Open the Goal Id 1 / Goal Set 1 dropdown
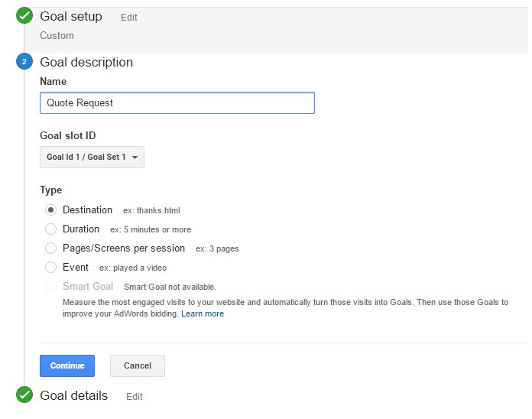 pos(92,157)
